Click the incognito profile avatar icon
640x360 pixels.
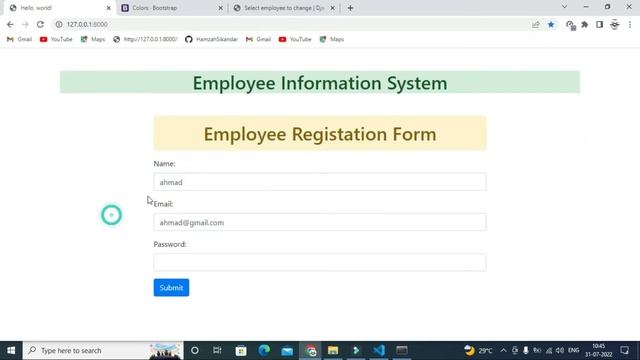click(x=615, y=24)
